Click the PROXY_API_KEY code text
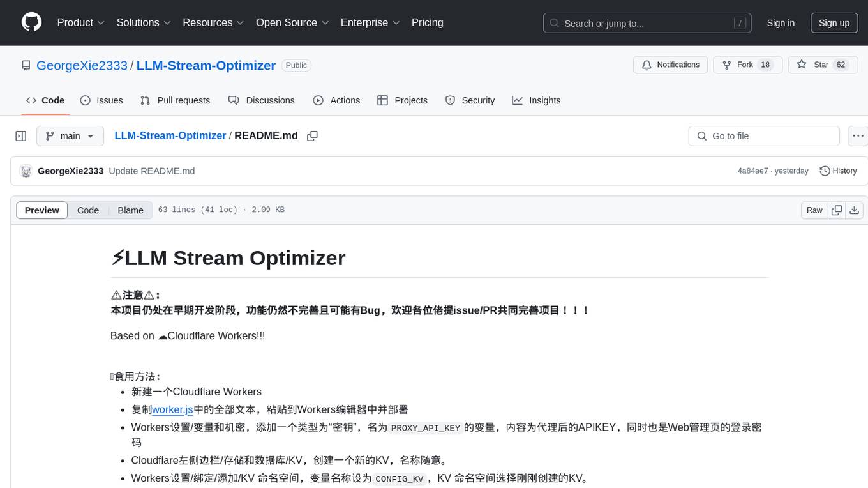The width and height of the screenshot is (868, 488). (x=426, y=428)
